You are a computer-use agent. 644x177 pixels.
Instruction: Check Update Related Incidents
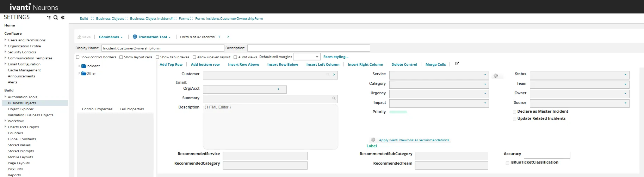[x=515, y=119]
